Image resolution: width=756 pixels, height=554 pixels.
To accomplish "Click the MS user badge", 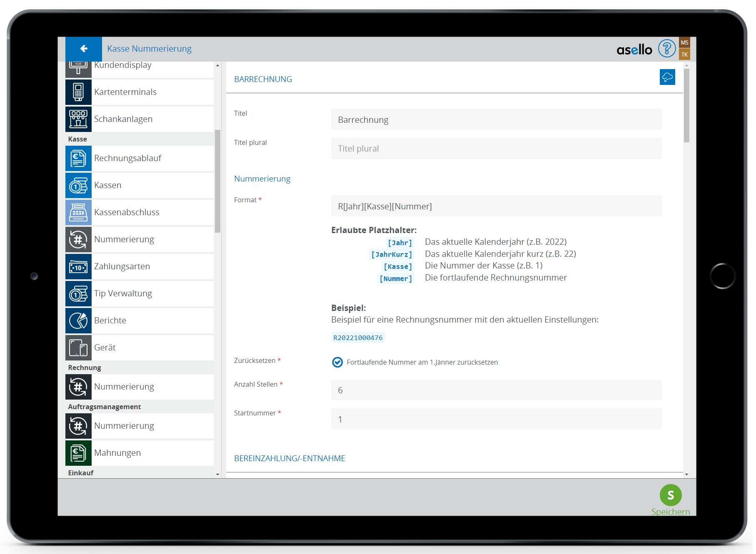I will pyautogui.click(x=684, y=42).
